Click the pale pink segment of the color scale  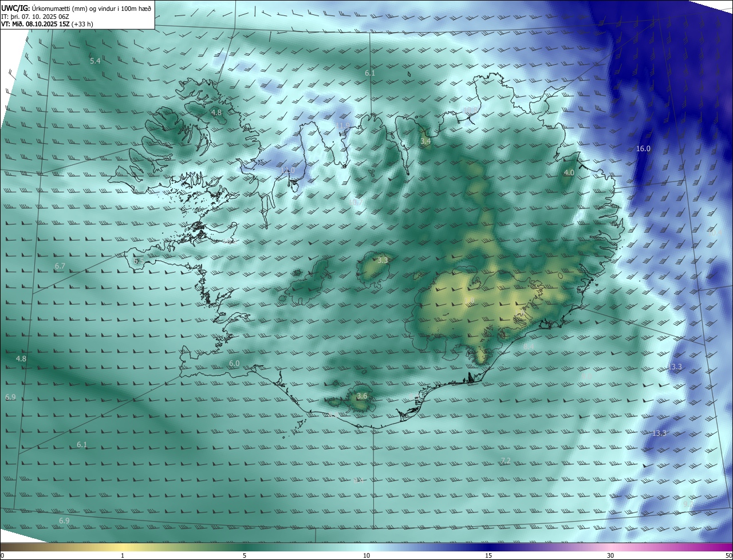coord(610,547)
